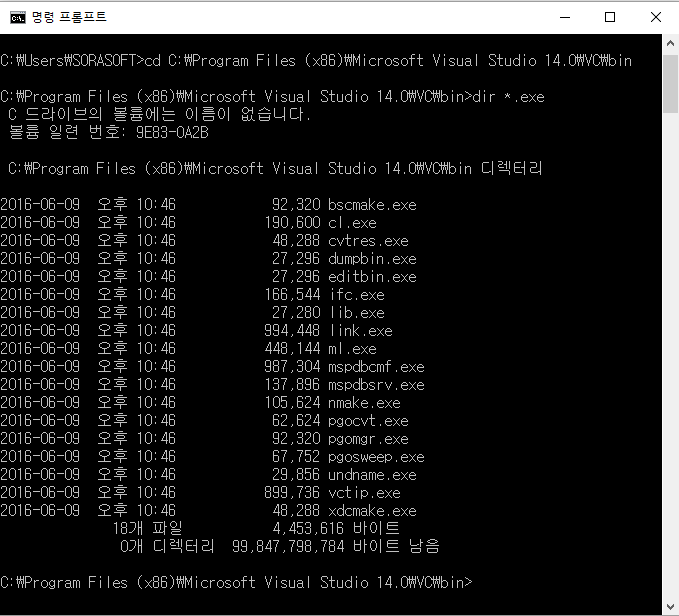Click the mspdbsrv.exe file name

pyautogui.click(x=376, y=385)
